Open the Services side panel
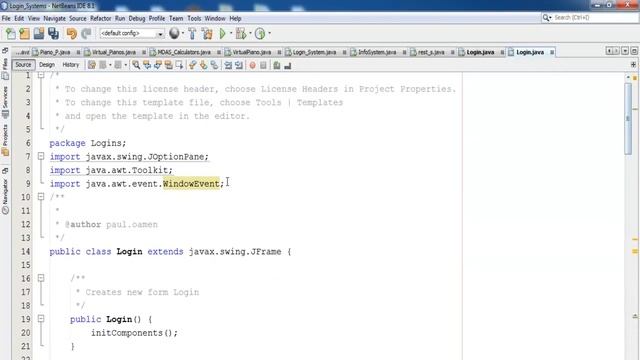 coord(5,102)
